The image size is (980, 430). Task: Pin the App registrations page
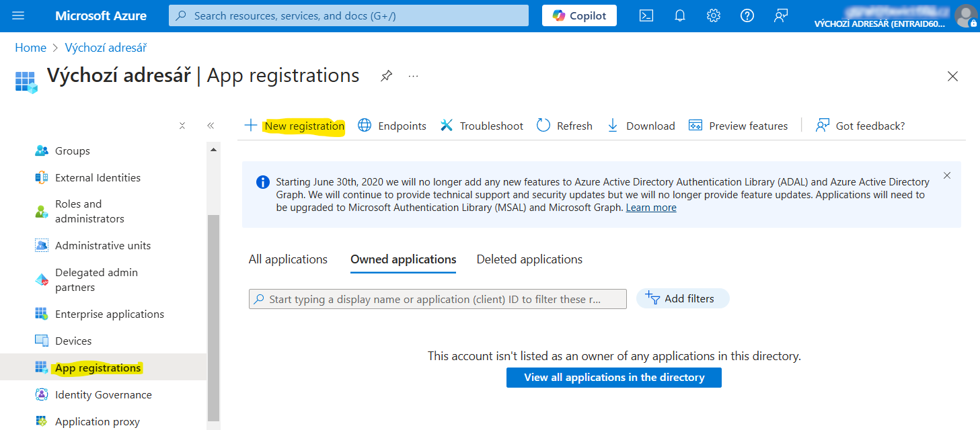point(386,76)
